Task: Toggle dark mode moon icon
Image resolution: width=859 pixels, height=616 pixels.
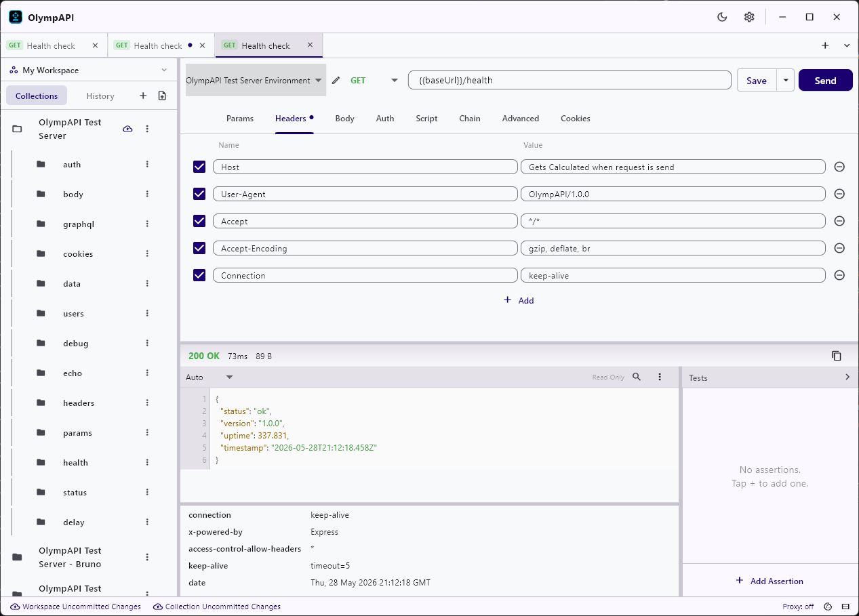Action: pyautogui.click(x=722, y=17)
